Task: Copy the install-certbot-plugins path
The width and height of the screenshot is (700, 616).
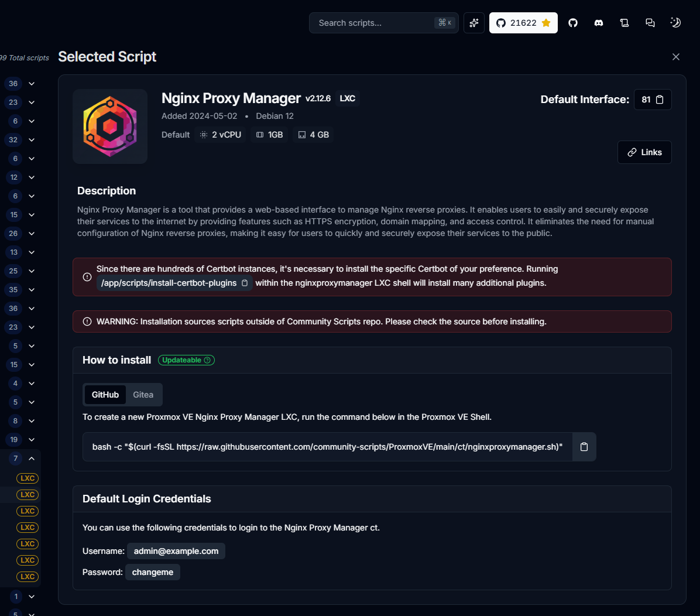Action: (245, 283)
